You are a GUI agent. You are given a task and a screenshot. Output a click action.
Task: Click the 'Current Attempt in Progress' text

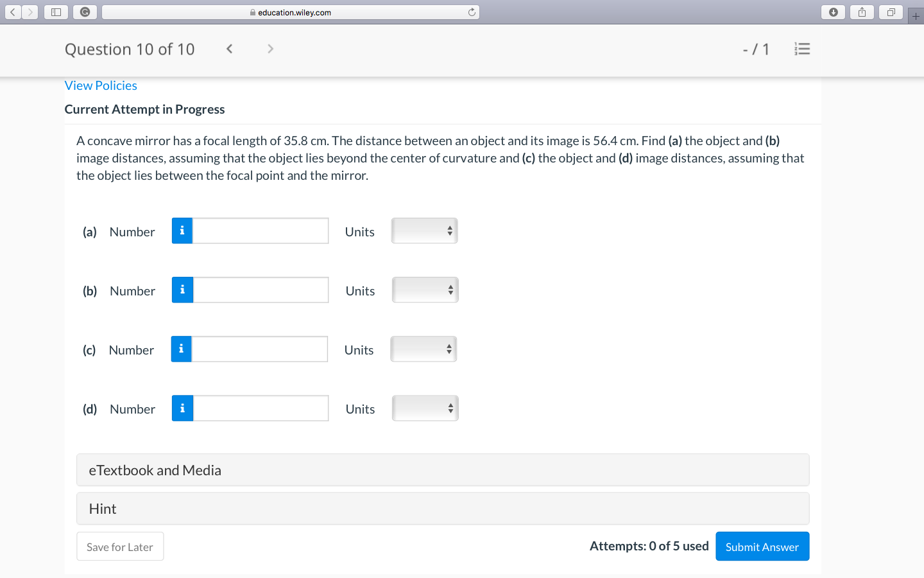(x=144, y=109)
